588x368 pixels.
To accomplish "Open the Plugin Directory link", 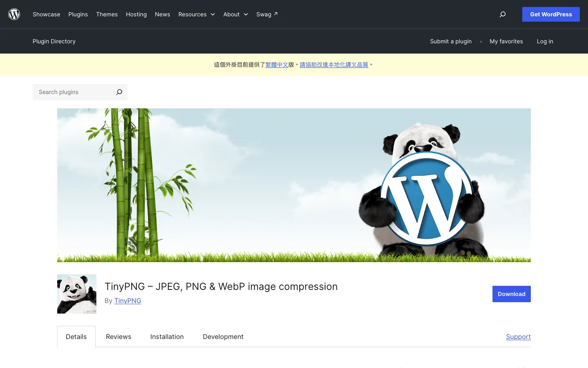I will pos(54,41).
